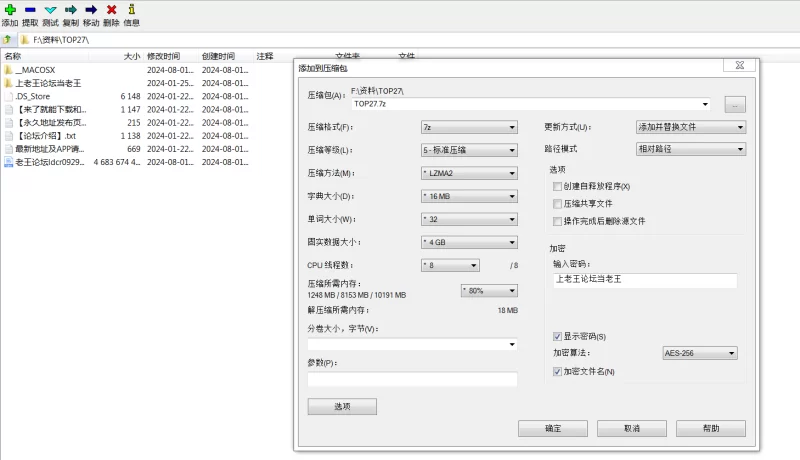The height and width of the screenshot is (460, 800).
Task: Enable 压缩共享文件 checkbox
Action: tap(557, 204)
